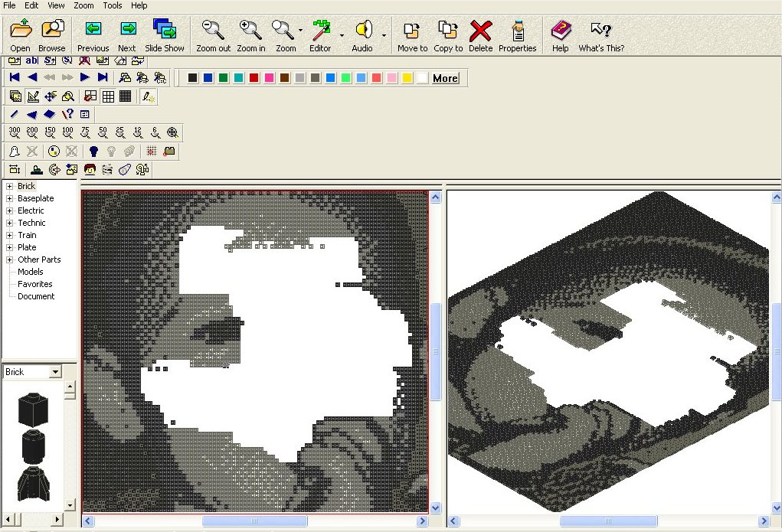
Task: Open the Edit menu
Action: pyautogui.click(x=31, y=5)
